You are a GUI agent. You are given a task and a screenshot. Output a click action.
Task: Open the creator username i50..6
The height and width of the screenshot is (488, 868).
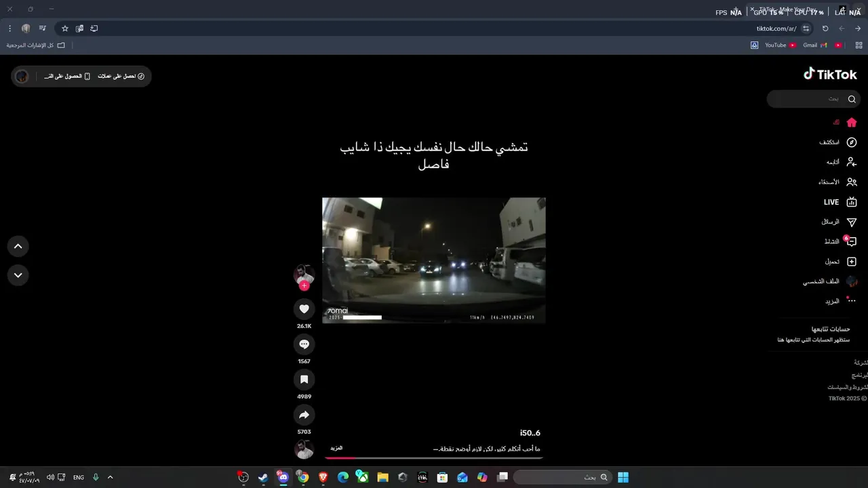coord(530,433)
